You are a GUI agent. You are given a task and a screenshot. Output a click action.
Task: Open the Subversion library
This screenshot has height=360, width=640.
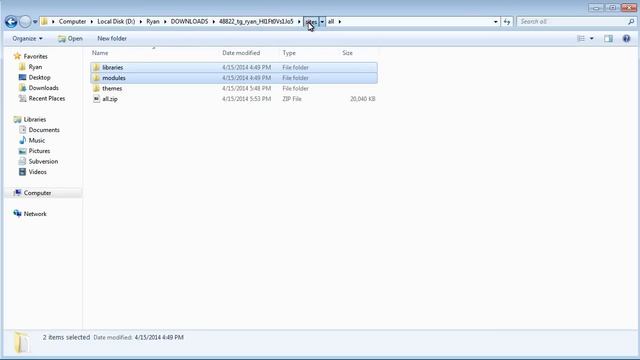tap(43, 162)
